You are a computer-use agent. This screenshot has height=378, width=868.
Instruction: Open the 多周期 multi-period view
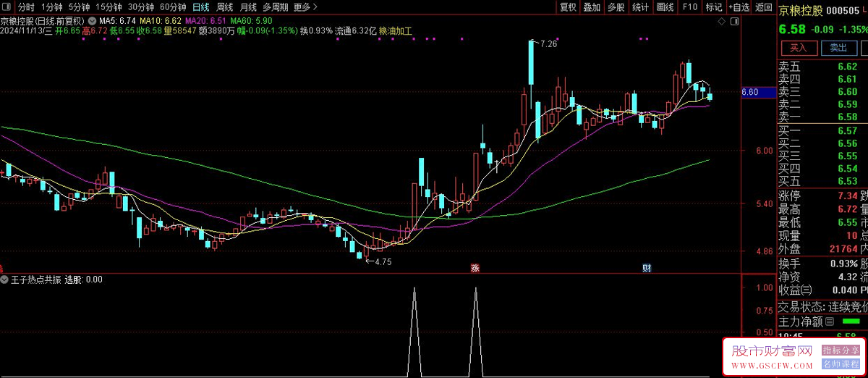tap(276, 7)
